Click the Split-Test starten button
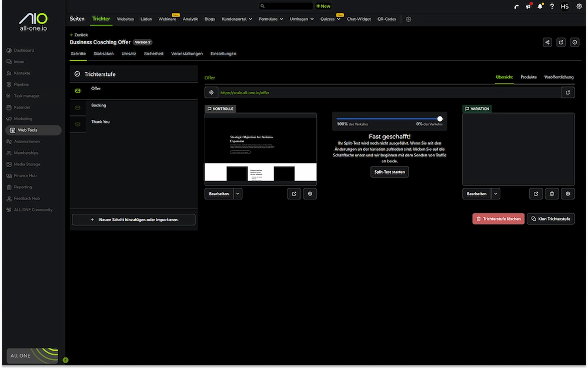 [x=389, y=172]
